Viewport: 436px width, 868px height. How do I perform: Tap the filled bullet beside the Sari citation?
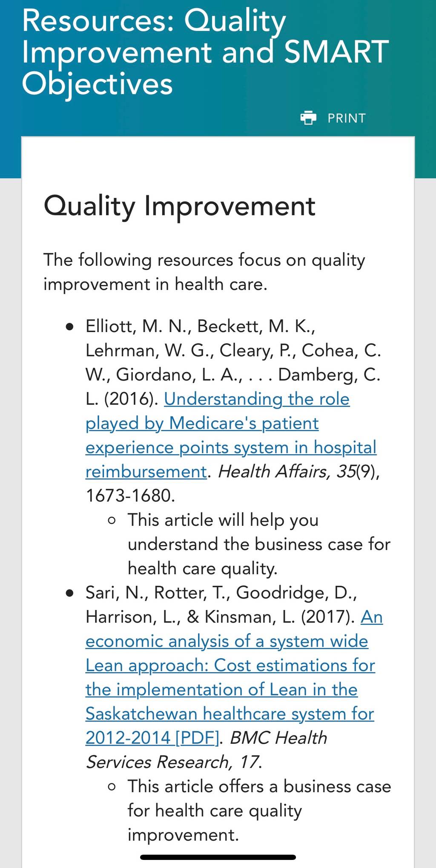click(x=70, y=593)
